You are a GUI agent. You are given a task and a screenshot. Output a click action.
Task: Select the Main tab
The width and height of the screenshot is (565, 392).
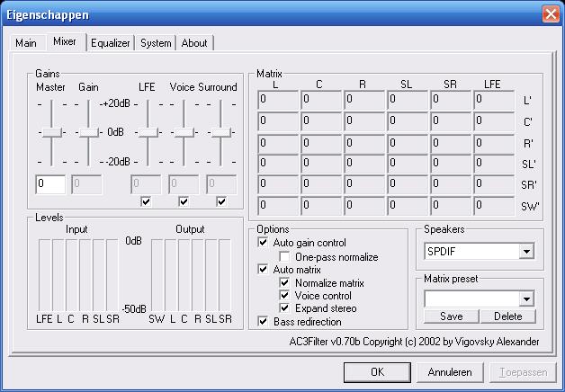(26, 43)
